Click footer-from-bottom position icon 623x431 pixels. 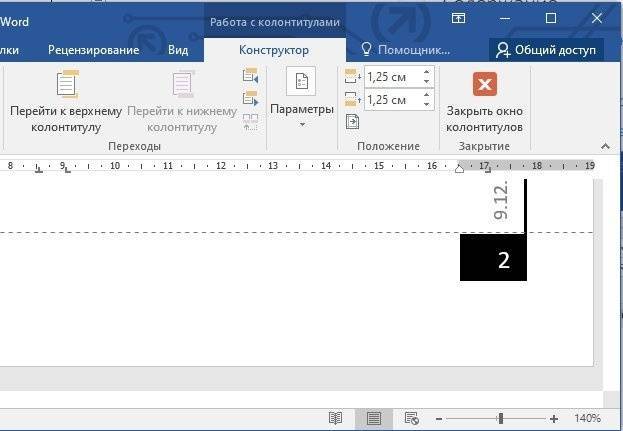(352, 99)
